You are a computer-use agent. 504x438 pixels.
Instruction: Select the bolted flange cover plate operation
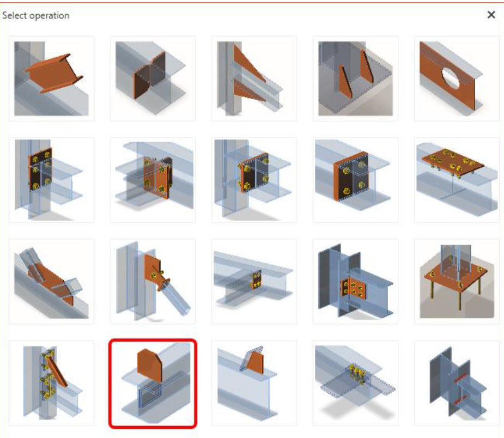pyautogui.click(x=457, y=180)
